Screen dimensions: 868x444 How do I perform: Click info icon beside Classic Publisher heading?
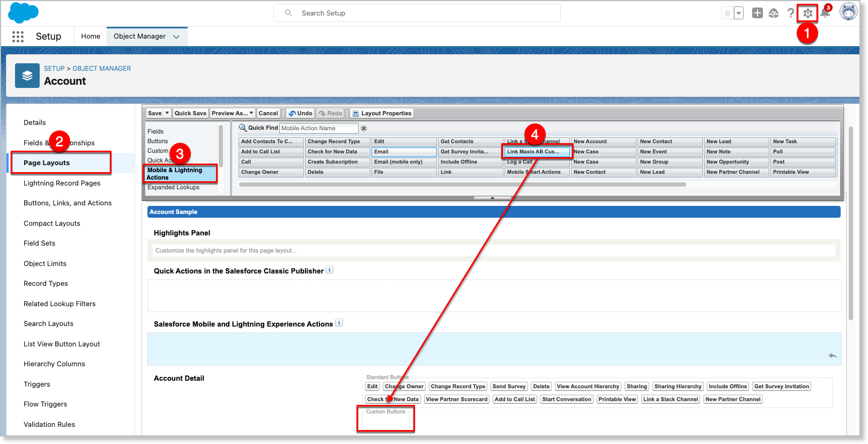(x=330, y=270)
